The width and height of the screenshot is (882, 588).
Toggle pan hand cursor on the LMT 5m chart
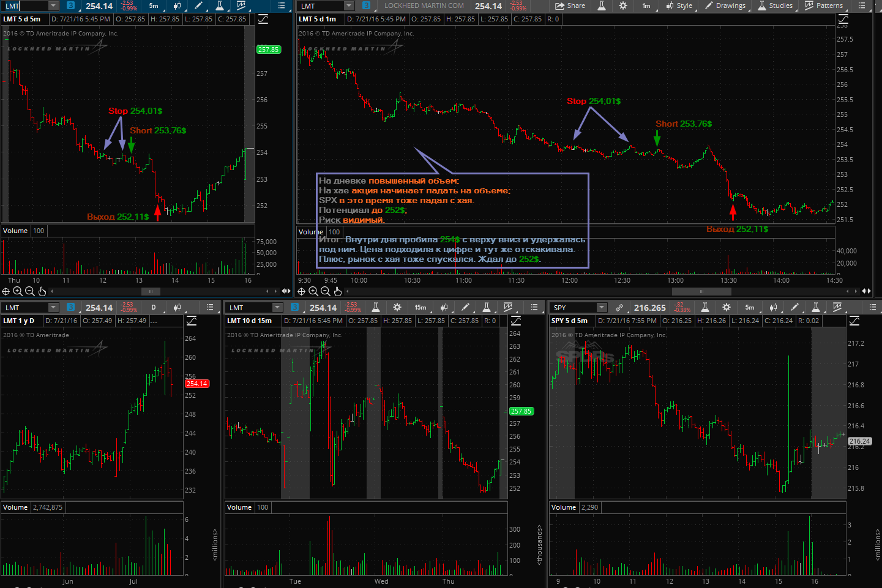pyautogui.click(x=42, y=291)
